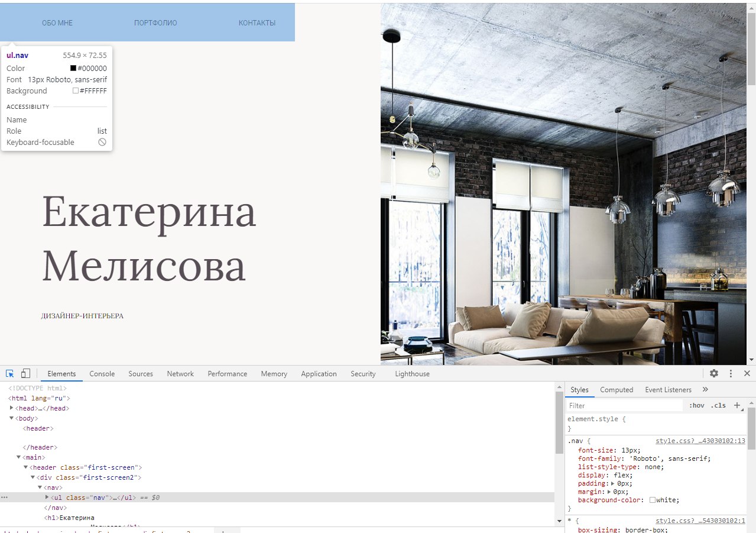Viewport: 756px width, 533px height.
Task: Open the Network tab
Action: click(x=180, y=374)
